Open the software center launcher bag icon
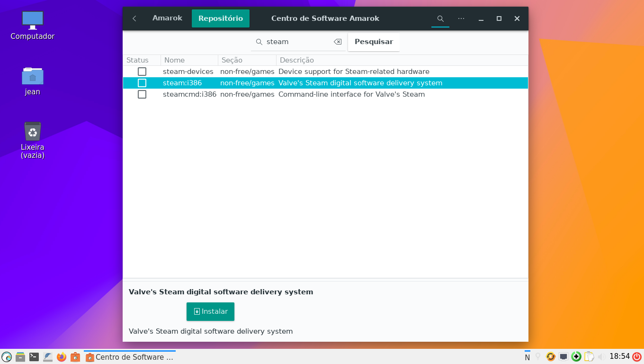Viewport: 644px width, 364px height. (75, 357)
